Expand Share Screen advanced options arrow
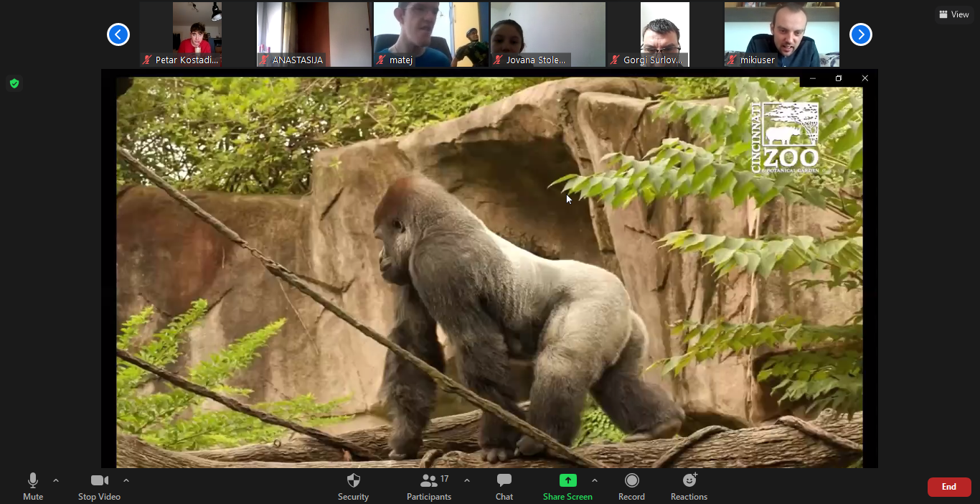The height and width of the screenshot is (504, 980). [594, 480]
